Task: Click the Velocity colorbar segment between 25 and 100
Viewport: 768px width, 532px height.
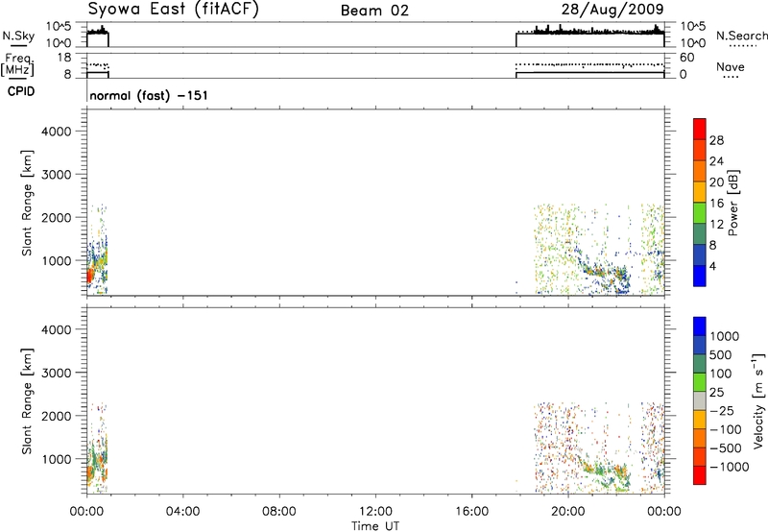Action: click(700, 382)
